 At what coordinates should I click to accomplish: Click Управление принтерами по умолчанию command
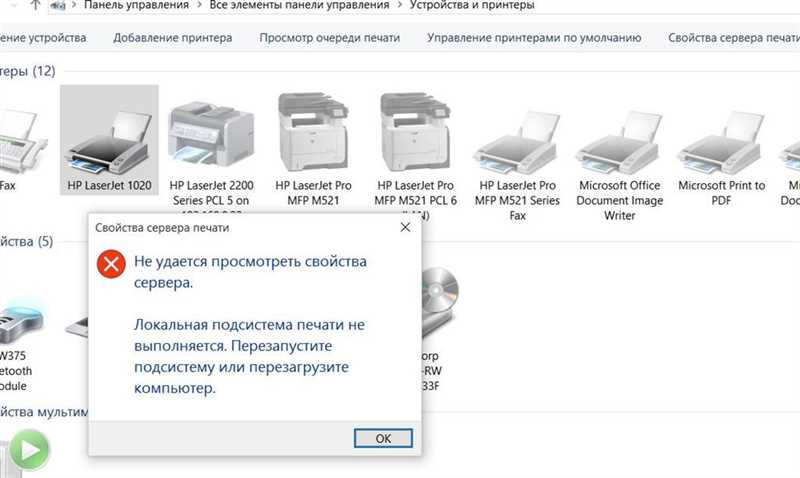click(x=534, y=38)
